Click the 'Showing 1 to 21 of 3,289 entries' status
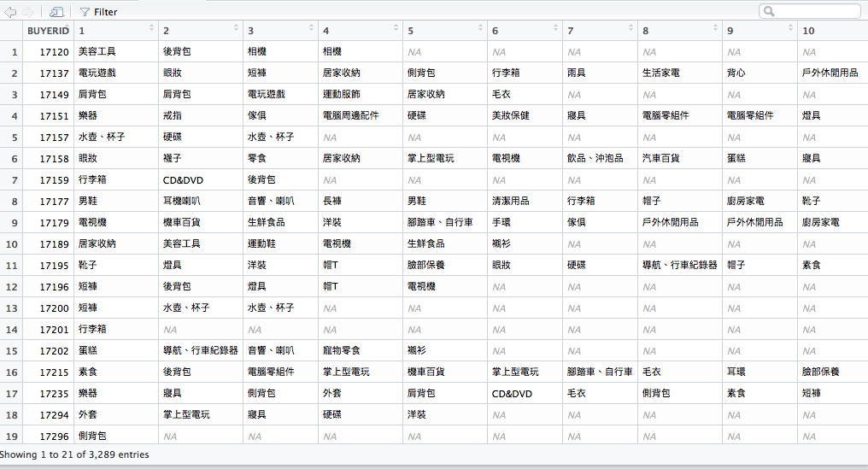Viewport: 868px width, 469px height. point(74,454)
